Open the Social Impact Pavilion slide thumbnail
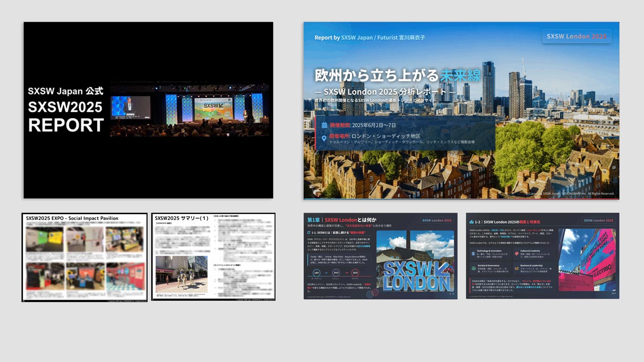Screen dimensions: 644x362 (85, 257)
